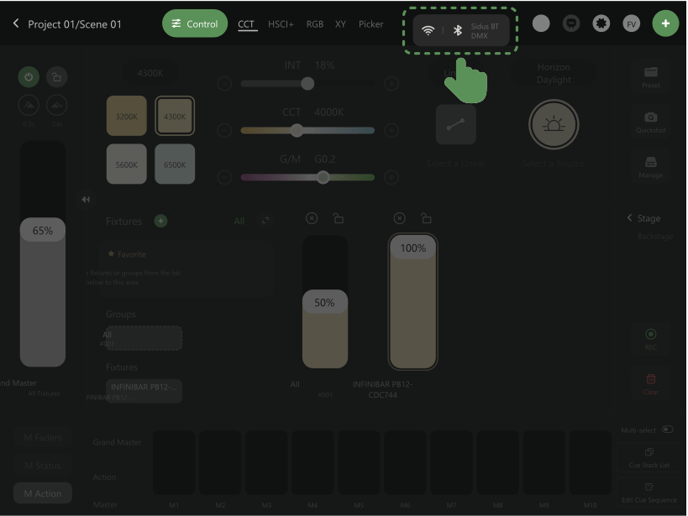Viewport: 688px width, 516px height.
Task: Select the Horizon Daylight source icon
Action: (554, 125)
